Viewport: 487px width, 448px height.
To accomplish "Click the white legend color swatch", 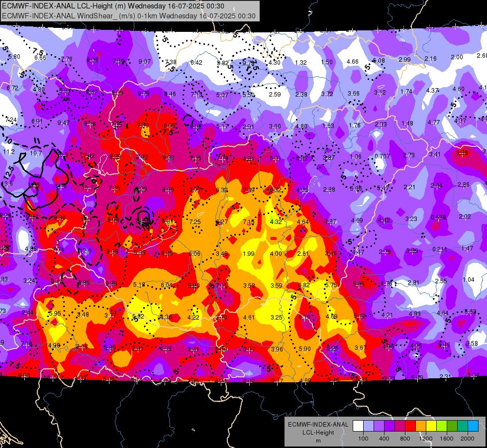I will (x=358, y=426).
